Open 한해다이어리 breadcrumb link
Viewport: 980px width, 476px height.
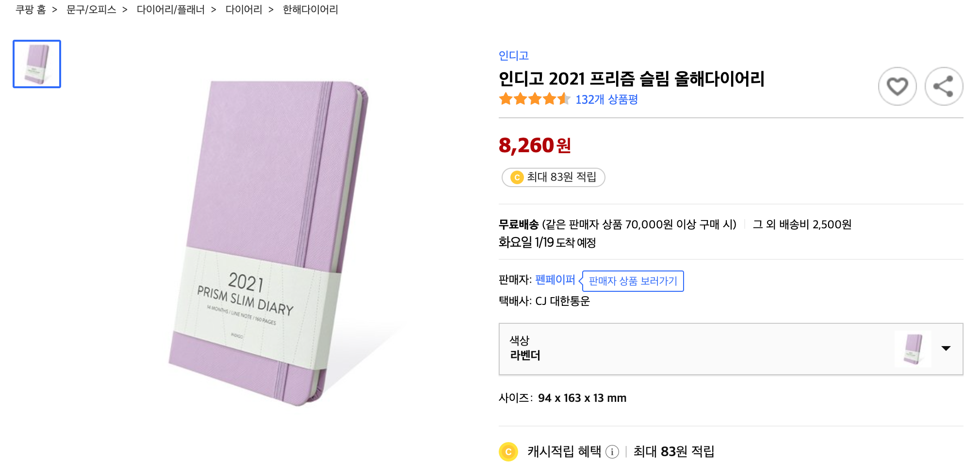310,10
